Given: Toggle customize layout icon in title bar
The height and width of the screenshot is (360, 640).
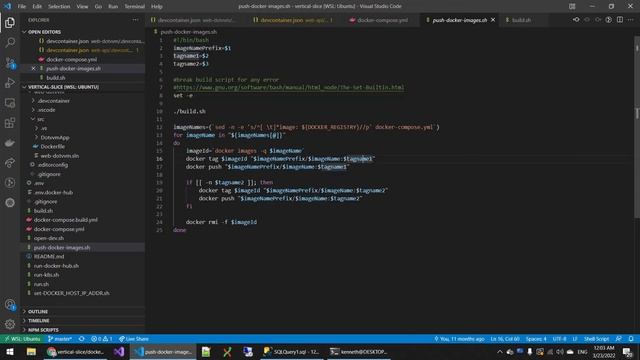Looking at the screenshot, I should pos(572,6).
